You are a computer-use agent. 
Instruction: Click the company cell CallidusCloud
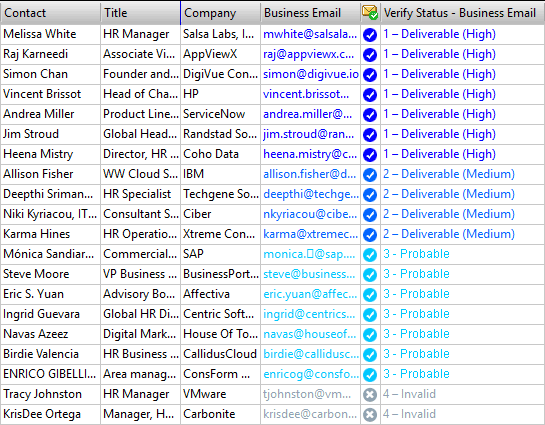click(220, 354)
